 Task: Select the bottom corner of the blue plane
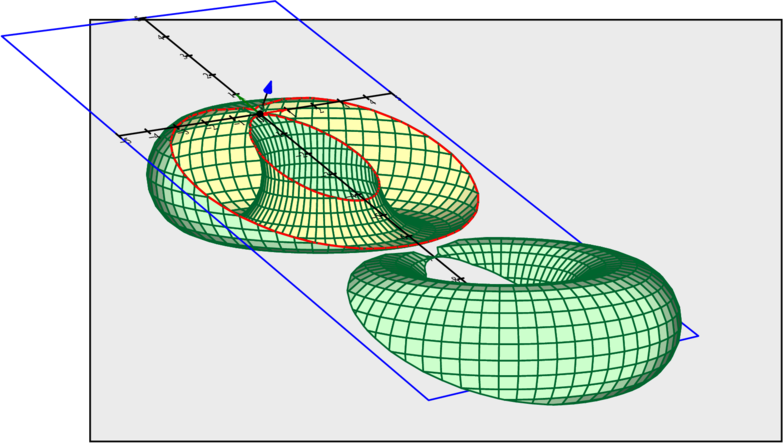pyautogui.click(x=429, y=400)
